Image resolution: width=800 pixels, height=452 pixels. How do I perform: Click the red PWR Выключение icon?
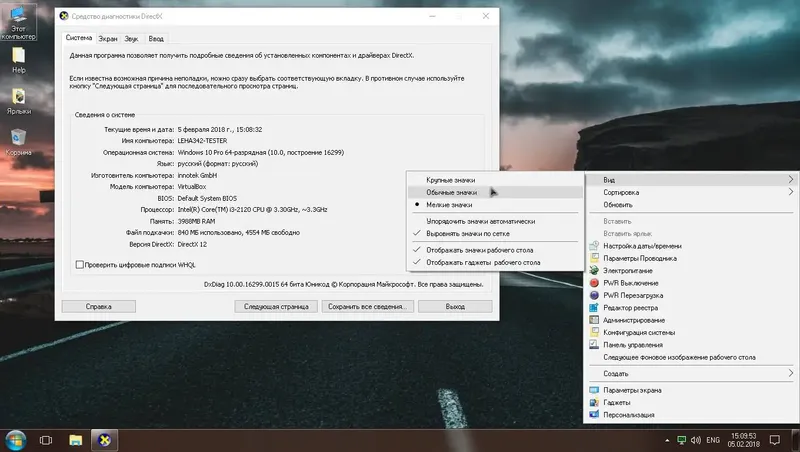(594, 283)
